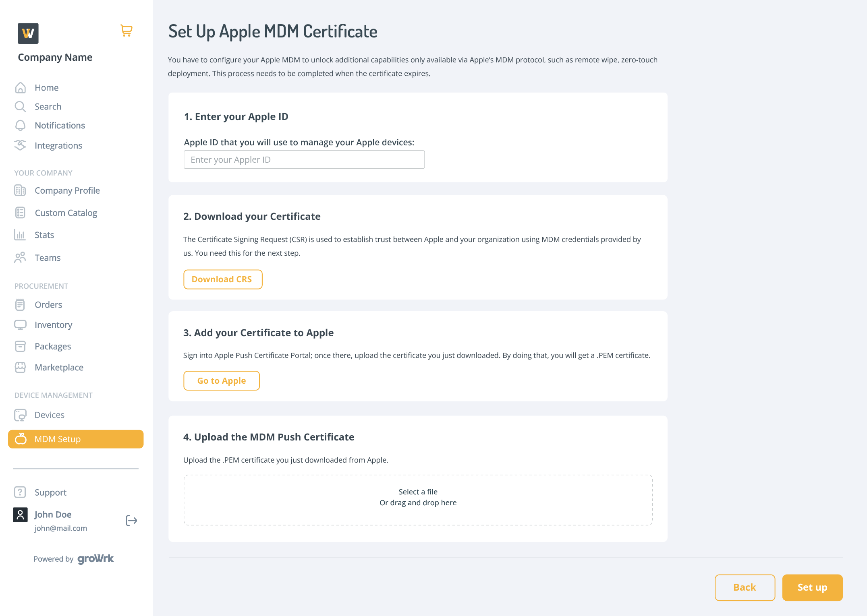Click the Notifications sidebar icon
Viewport: 867px width, 616px height.
(x=21, y=125)
